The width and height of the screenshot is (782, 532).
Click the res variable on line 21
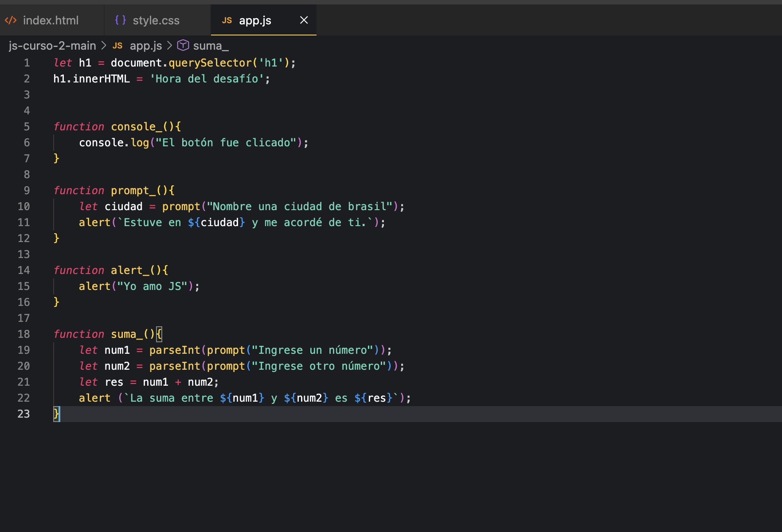[114, 382]
